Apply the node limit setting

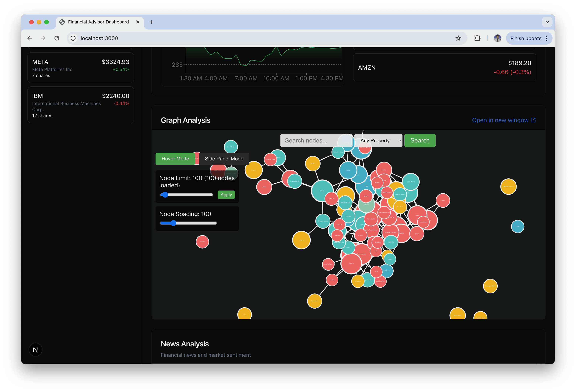(x=226, y=195)
